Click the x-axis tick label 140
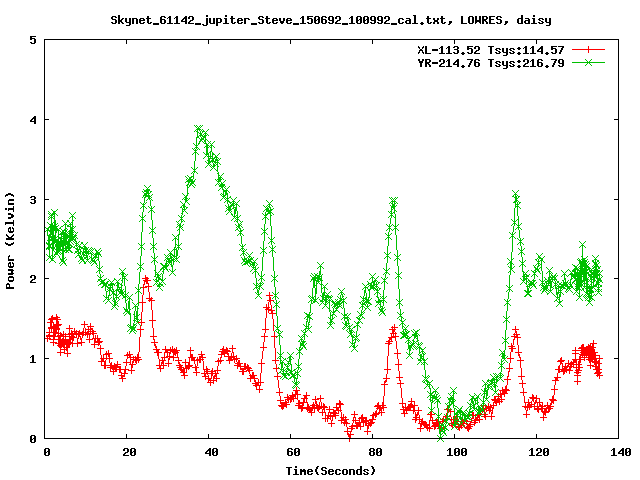The width and height of the screenshot is (640, 480). point(620,452)
